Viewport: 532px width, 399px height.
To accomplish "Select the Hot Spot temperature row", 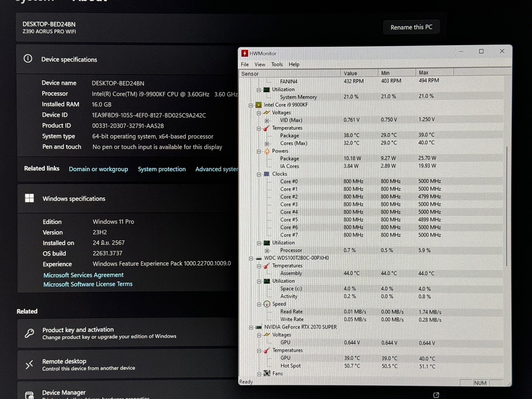I will (x=371, y=366).
